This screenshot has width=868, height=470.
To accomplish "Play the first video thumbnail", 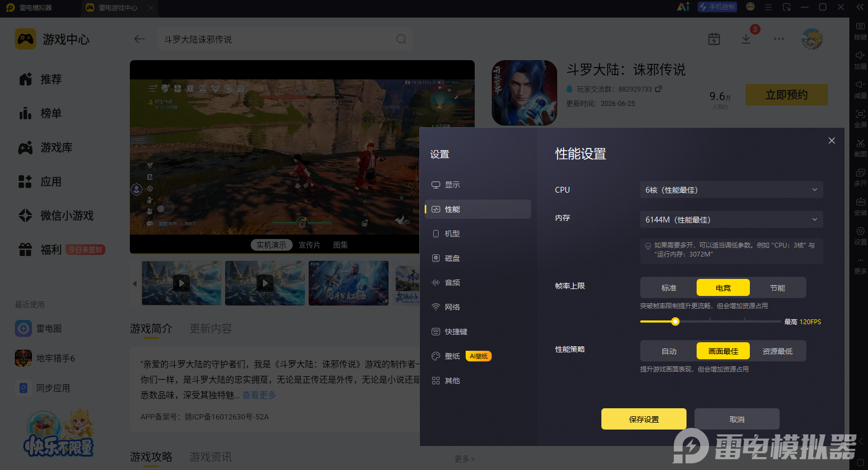I will coord(181,283).
